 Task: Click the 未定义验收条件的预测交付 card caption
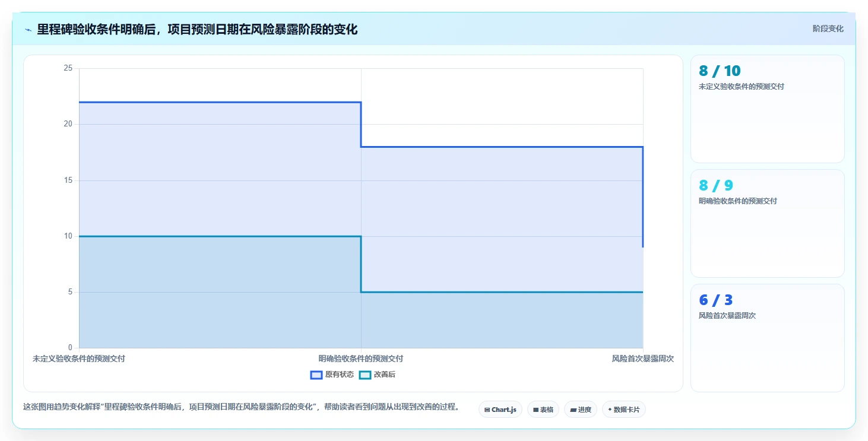point(742,87)
